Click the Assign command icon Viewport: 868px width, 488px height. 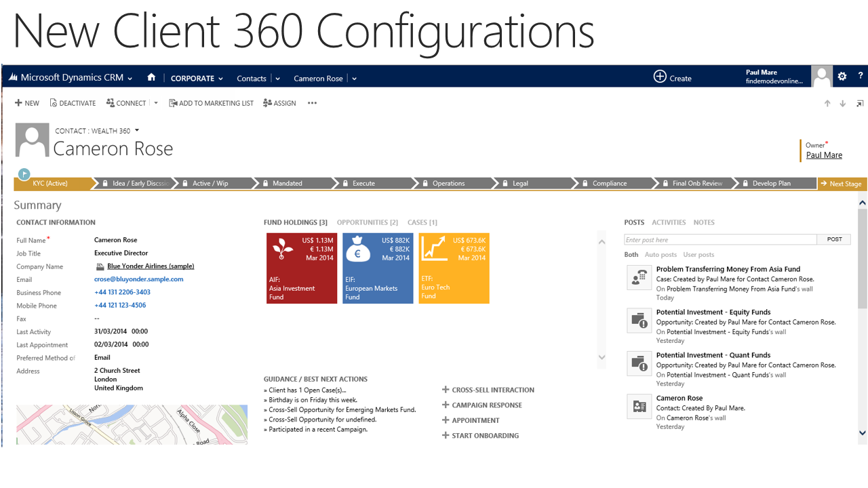coord(268,103)
